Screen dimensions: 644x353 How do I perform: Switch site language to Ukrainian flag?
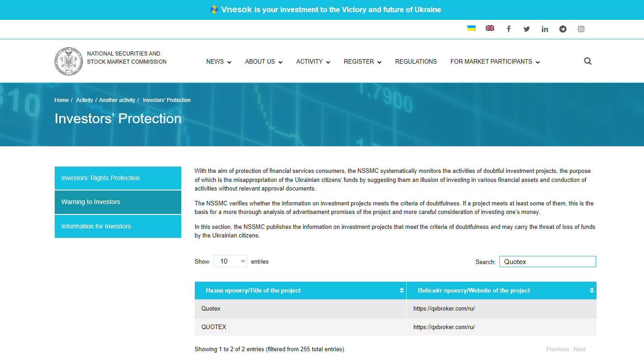click(471, 28)
